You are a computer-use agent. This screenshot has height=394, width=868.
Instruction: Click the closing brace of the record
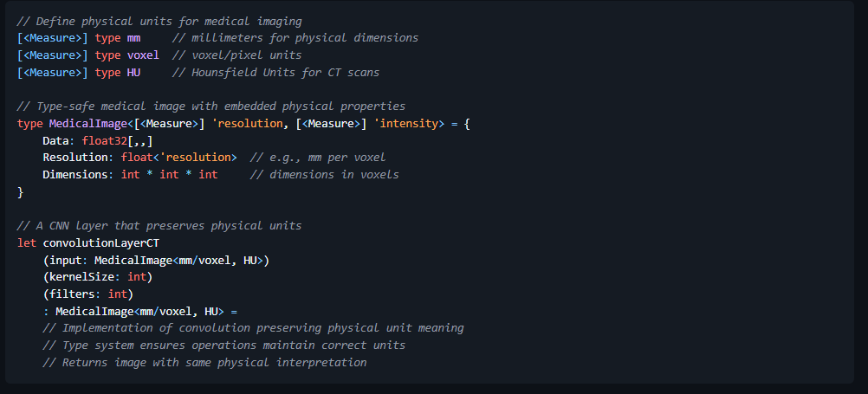tap(21, 192)
